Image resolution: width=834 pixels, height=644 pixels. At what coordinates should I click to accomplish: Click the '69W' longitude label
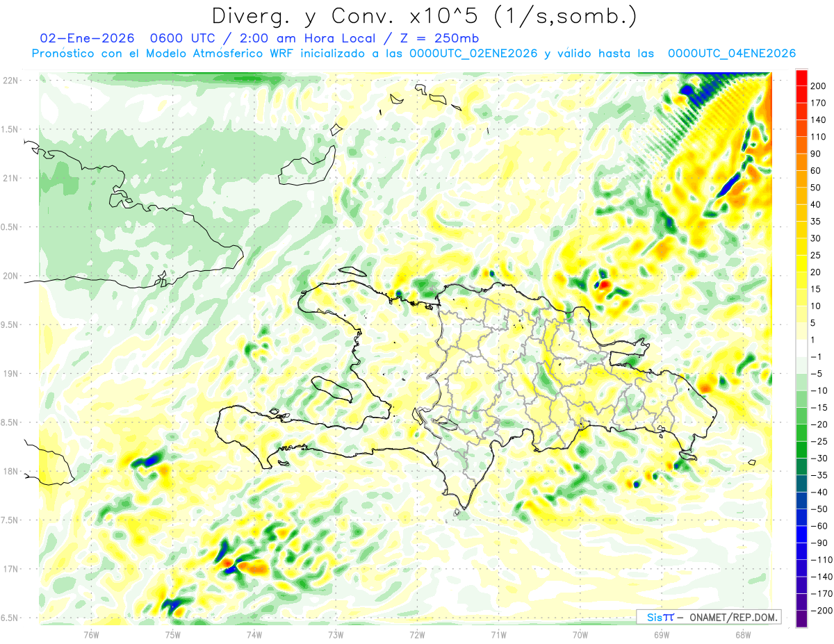(x=662, y=634)
